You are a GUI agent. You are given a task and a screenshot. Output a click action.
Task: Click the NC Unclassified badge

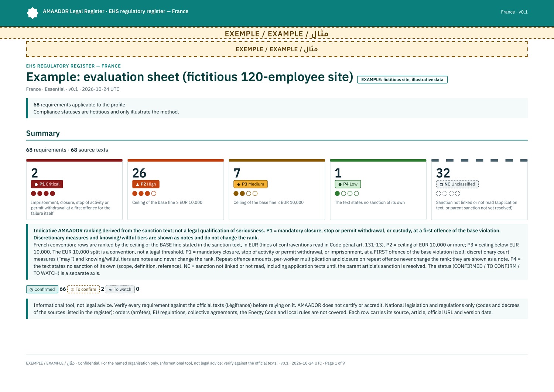457,184
